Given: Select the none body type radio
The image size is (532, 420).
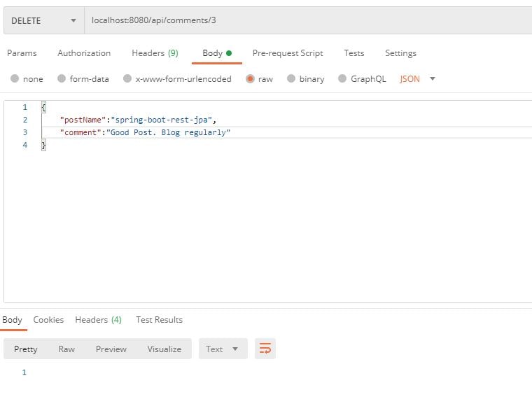Looking at the screenshot, I should click(x=15, y=78).
